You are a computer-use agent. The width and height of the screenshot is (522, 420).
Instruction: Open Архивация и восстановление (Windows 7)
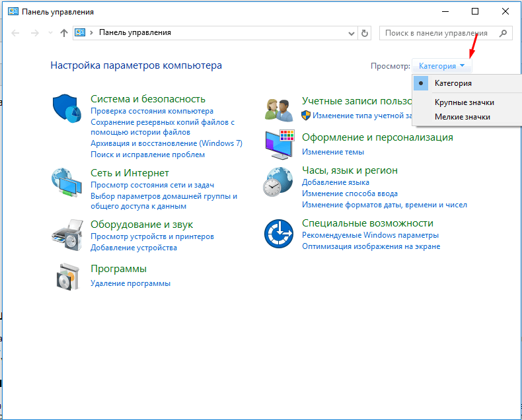pos(167,143)
